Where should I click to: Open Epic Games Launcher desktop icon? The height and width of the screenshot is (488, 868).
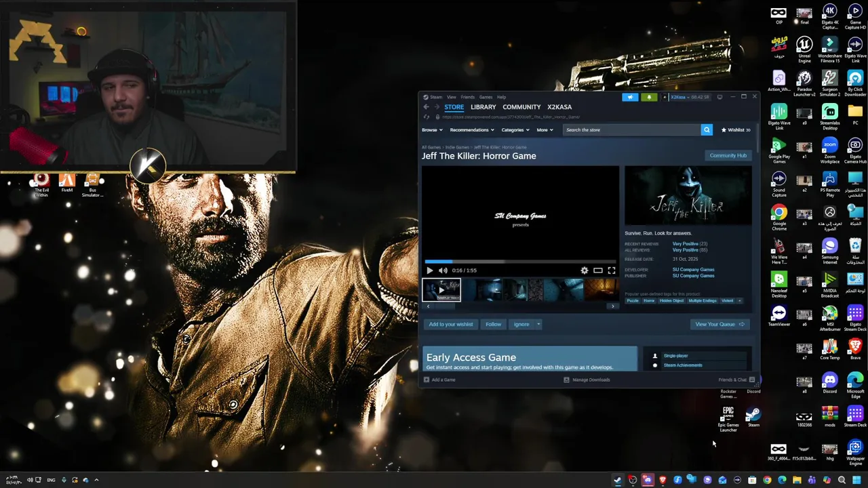(x=728, y=420)
